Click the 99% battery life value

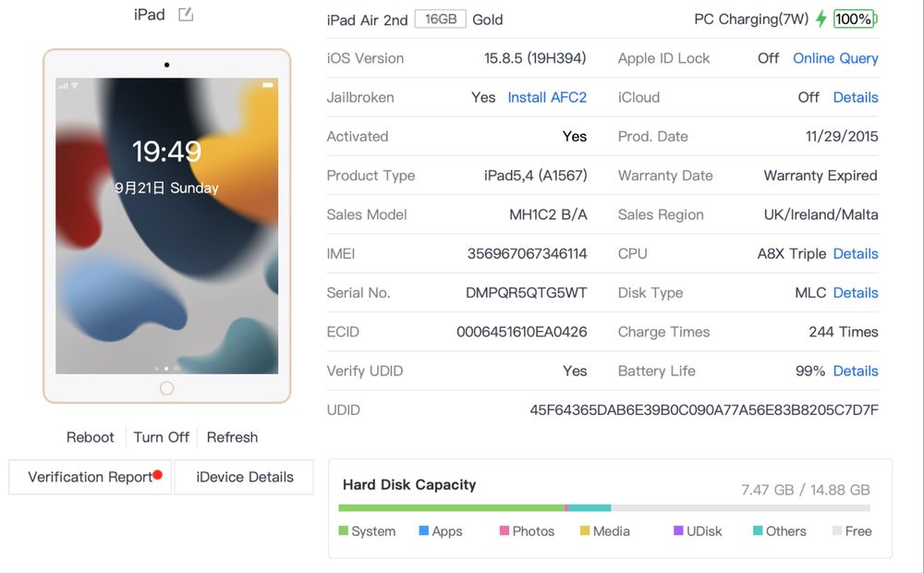pyautogui.click(x=810, y=371)
